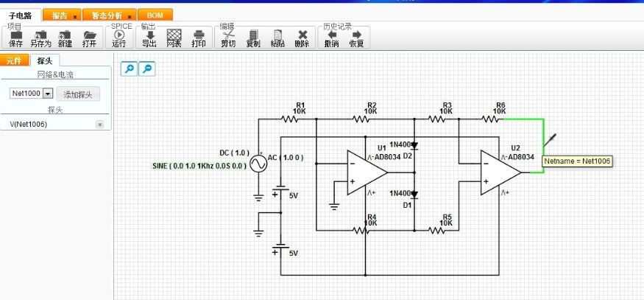Select resistor R6 symbol

click(x=490, y=119)
